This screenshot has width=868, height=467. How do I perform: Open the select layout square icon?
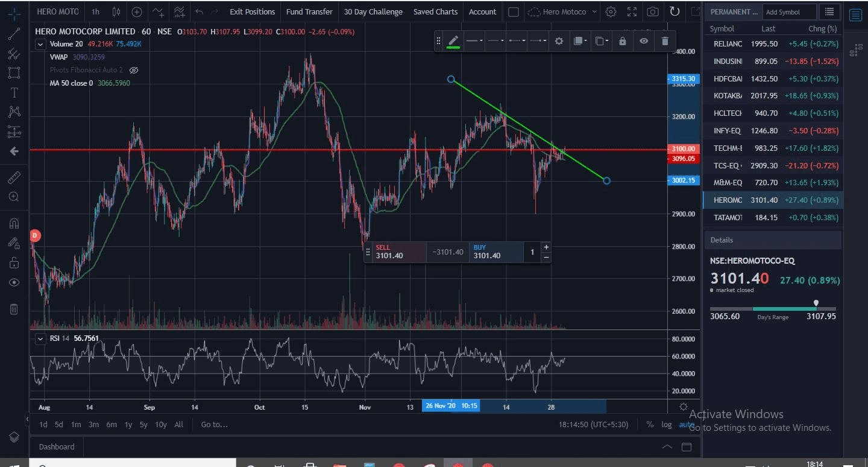(514, 11)
